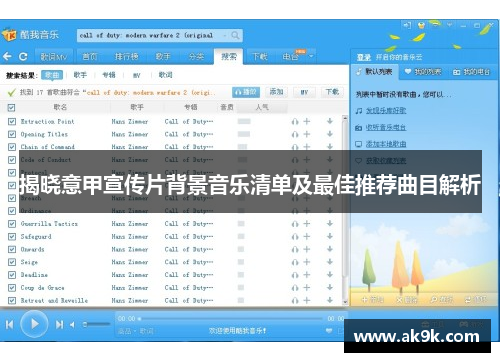The image size is (500, 362).
Task: Add Safeguard to the playlist with its plus icon
Action: [x=307, y=237]
